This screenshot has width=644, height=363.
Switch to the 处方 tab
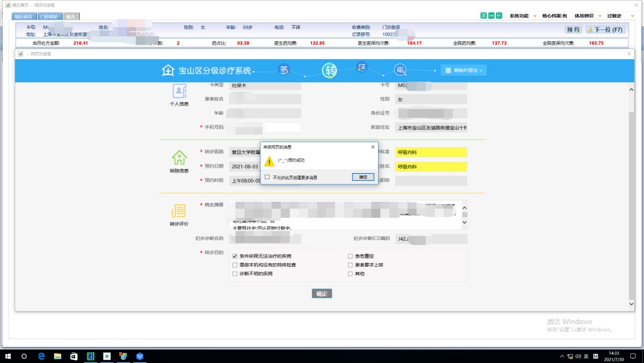[x=70, y=17]
